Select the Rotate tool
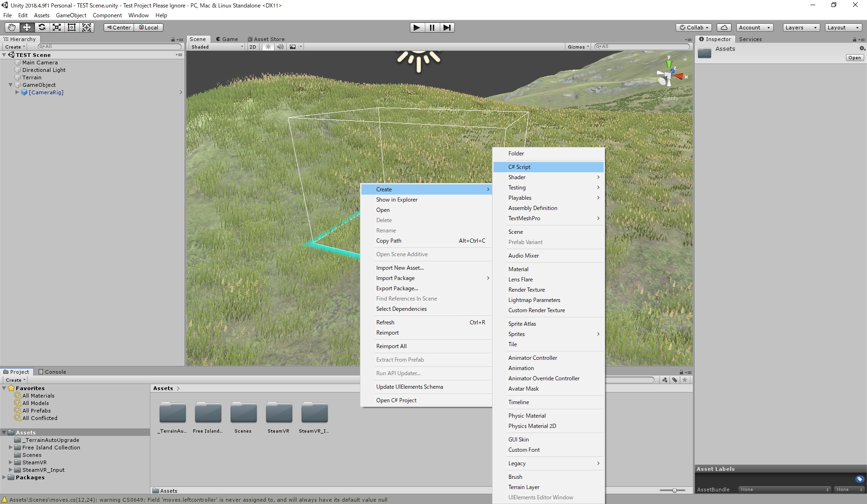Image resolution: width=867 pixels, height=504 pixels. 42,28
